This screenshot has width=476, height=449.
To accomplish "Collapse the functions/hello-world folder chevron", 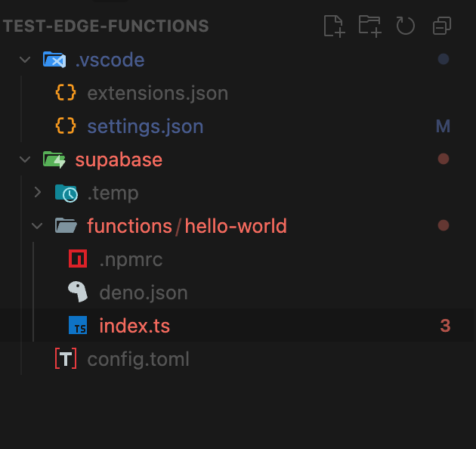I will [x=38, y=226].
